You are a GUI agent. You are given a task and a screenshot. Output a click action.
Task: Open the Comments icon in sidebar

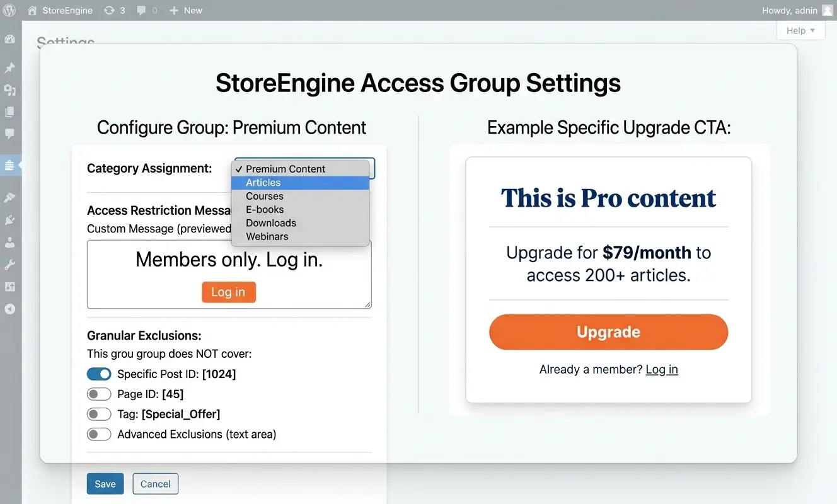click(9, 134)
